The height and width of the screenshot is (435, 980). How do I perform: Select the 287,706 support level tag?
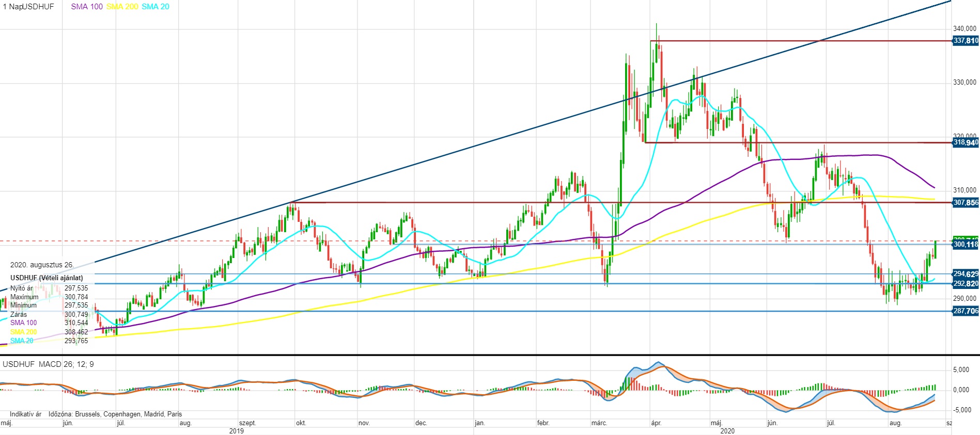966,311
